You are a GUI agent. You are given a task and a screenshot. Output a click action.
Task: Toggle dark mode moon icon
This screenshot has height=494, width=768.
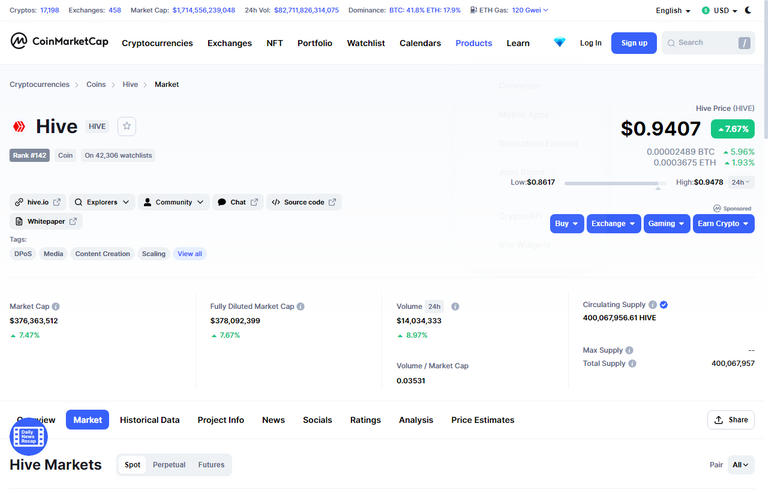(x=748, y=10)
